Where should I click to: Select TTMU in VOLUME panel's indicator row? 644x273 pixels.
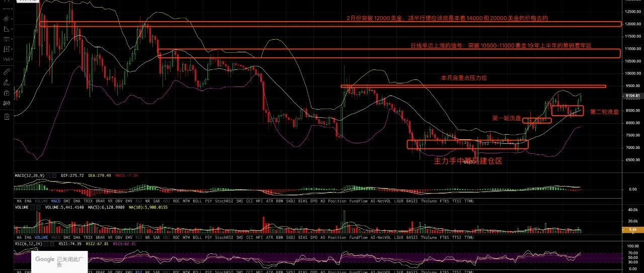pos(469,237)
